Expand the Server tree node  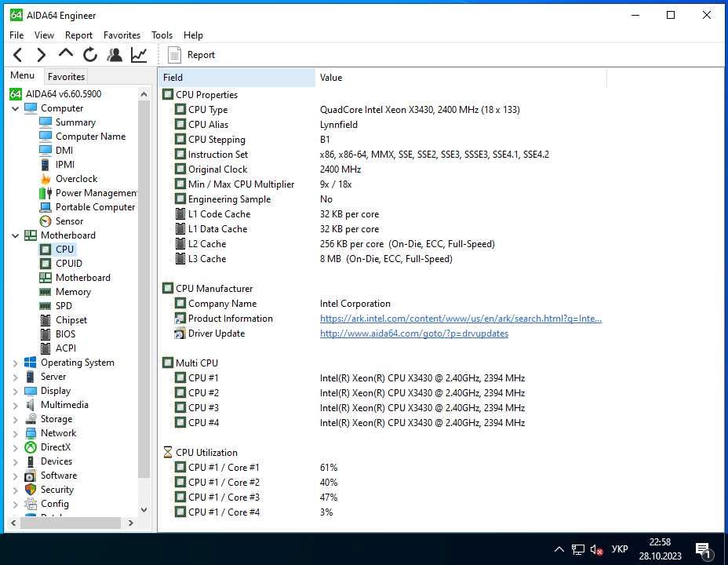[x=16, y=377]
